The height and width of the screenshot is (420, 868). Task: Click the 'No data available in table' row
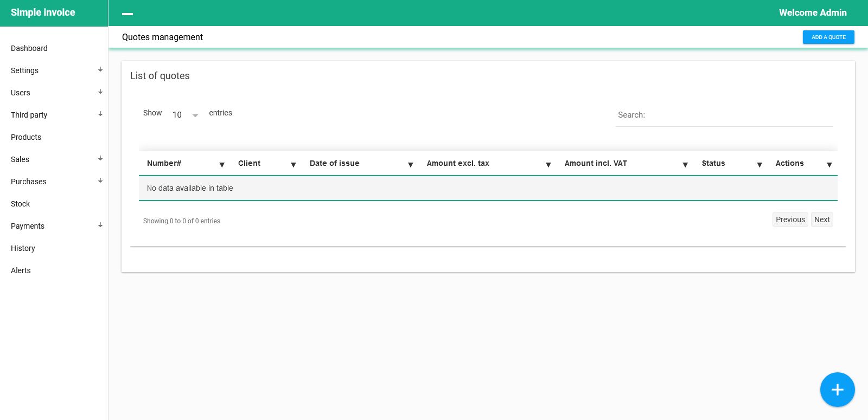(x=488, y=188)
